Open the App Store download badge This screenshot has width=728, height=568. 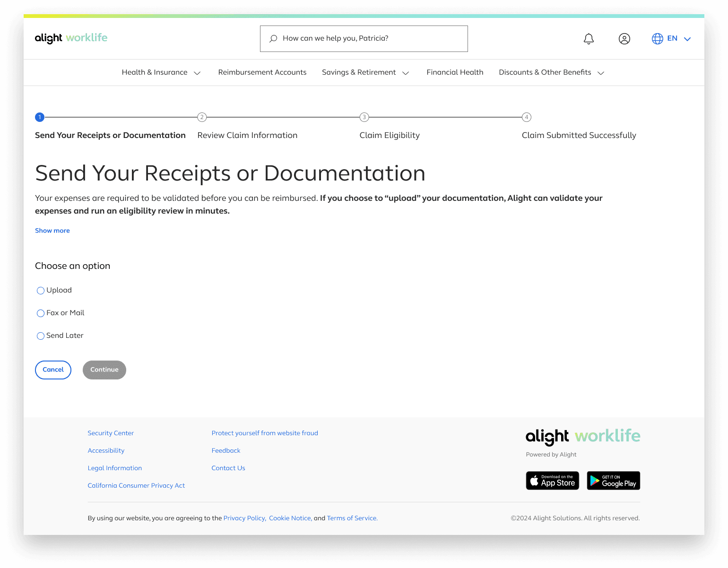[x=553, y=481]
